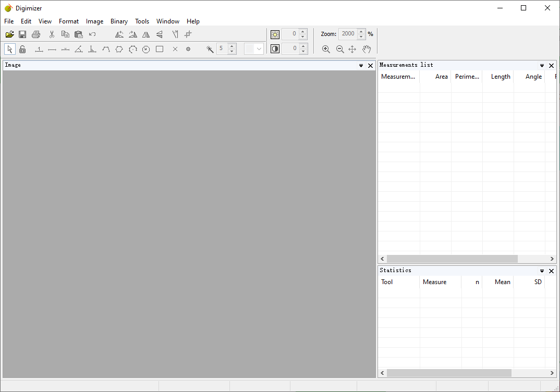
Task: Open the Image panel options dropdown arrow
Action: (361, 66)
